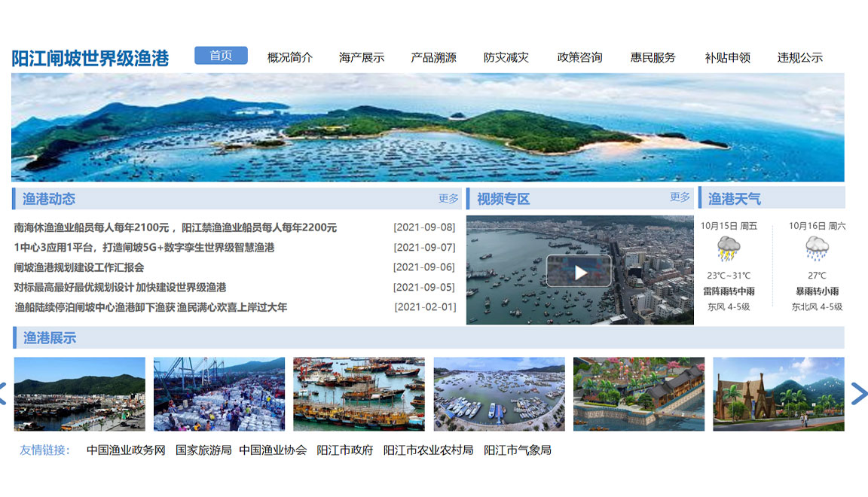Open the 首页 tab
Screen dimensions: 868x497
(220, 56)
